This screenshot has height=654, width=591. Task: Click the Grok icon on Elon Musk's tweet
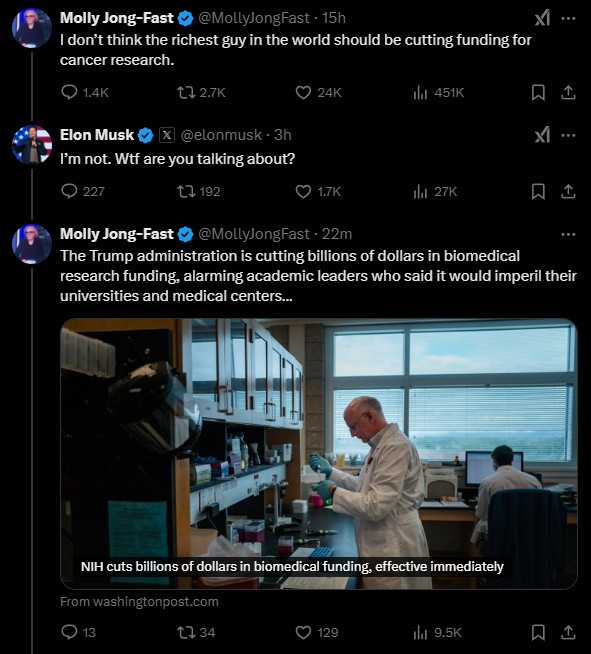click(543, 135)
